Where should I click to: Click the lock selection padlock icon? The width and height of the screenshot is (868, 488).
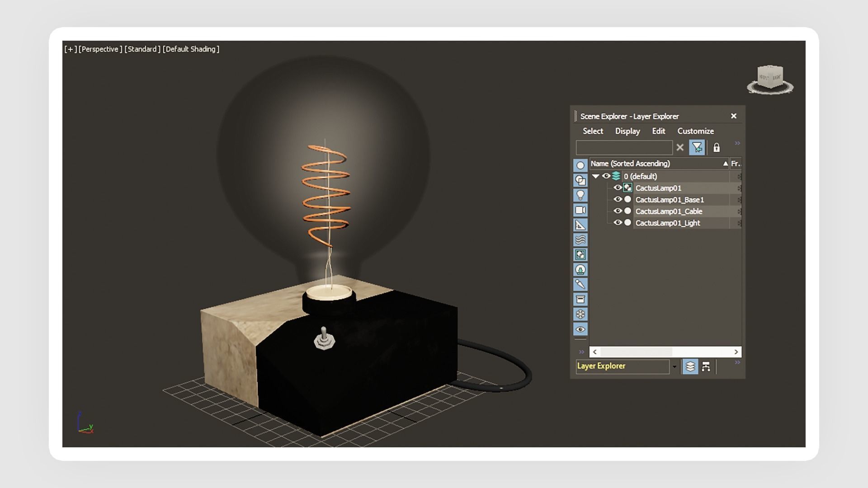point(717,148)
